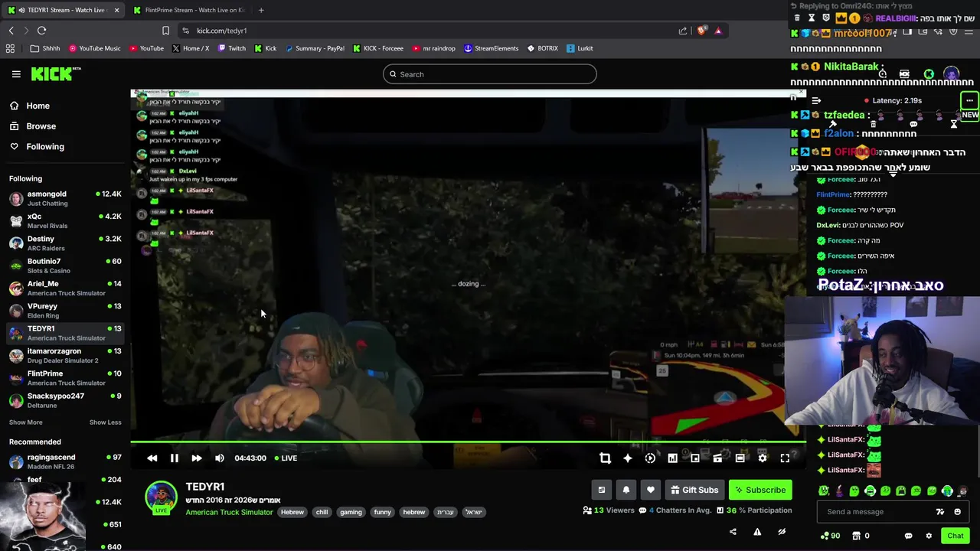Image resolution: width=980 pixels, height=551 pixels.
Task: Click the chat translate icon
Action: tap(940, 512)
